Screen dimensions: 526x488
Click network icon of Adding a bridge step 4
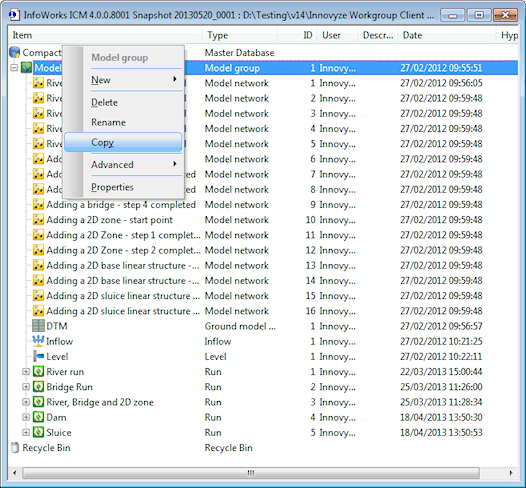point(38,205)
